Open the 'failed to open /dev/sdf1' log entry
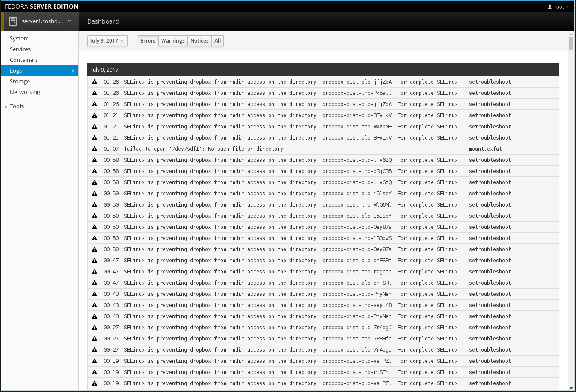Viewport: 576px width, 392px height. (203, 149)
